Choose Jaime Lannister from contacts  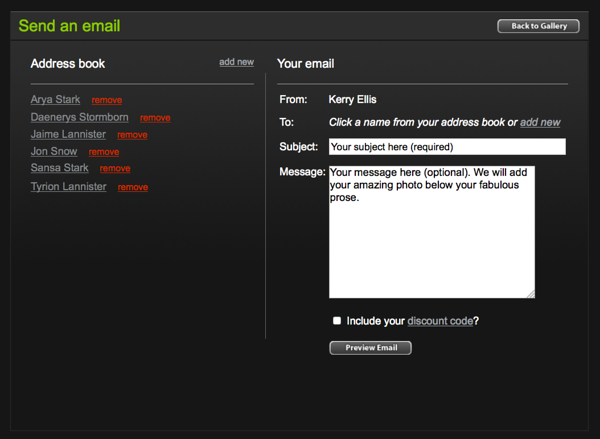(x=68, y=134)
